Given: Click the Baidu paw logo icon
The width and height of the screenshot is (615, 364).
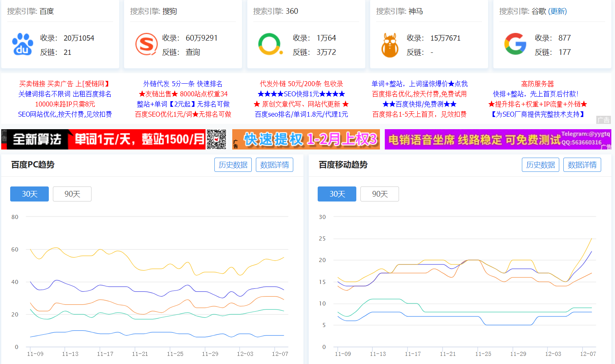Looking at the screenshot, I should click(x=22, y=44).
